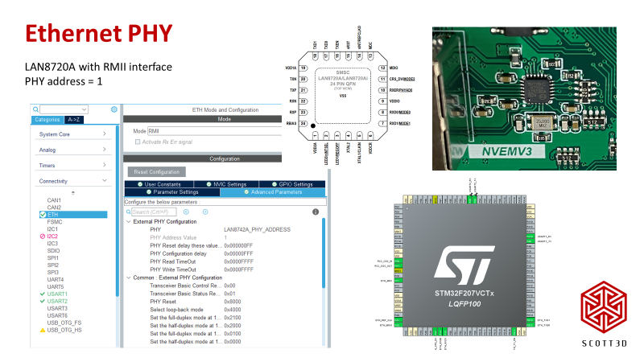Open the category search dropdown
Viewport: 644px width, 362px height.
tap(84, 109)
